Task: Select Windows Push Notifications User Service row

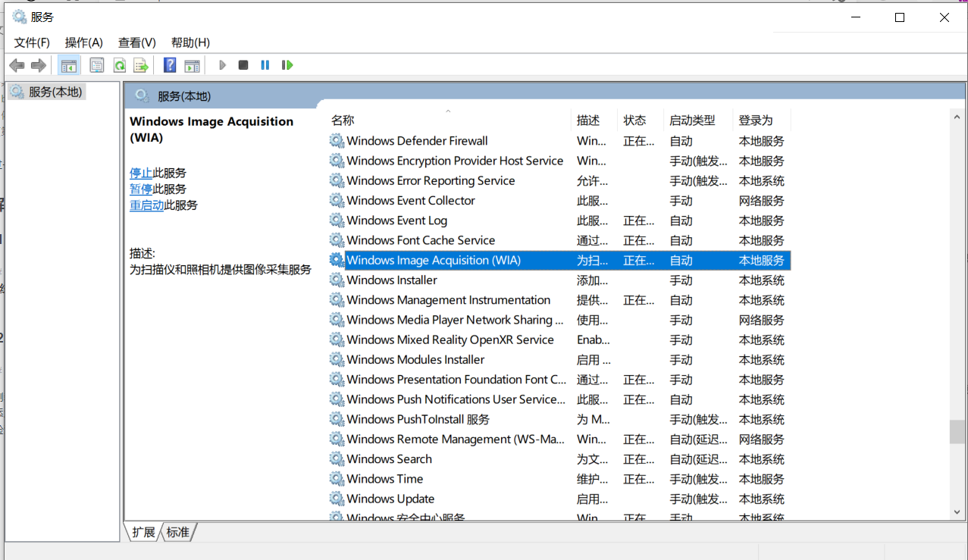Action: pyautogui.click(x=559, y=399)
